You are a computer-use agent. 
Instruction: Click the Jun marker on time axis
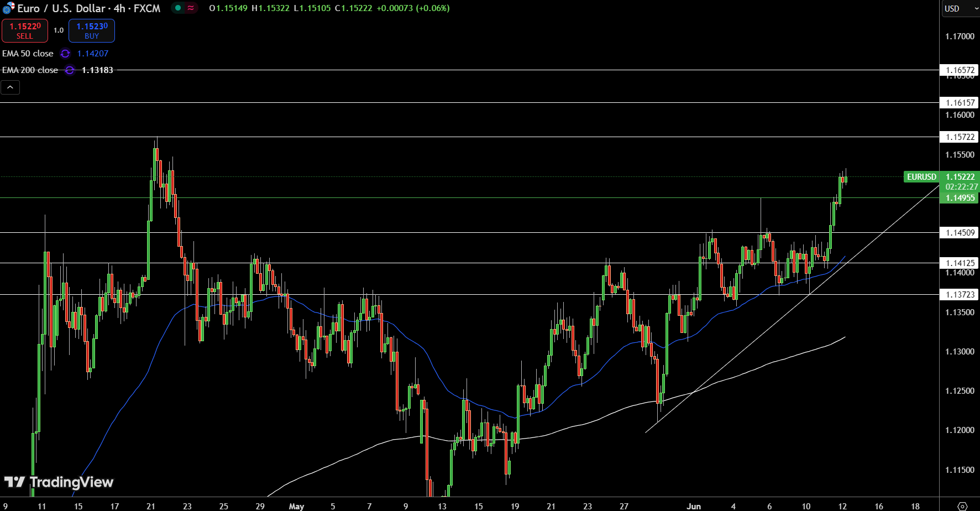point(693,506)
